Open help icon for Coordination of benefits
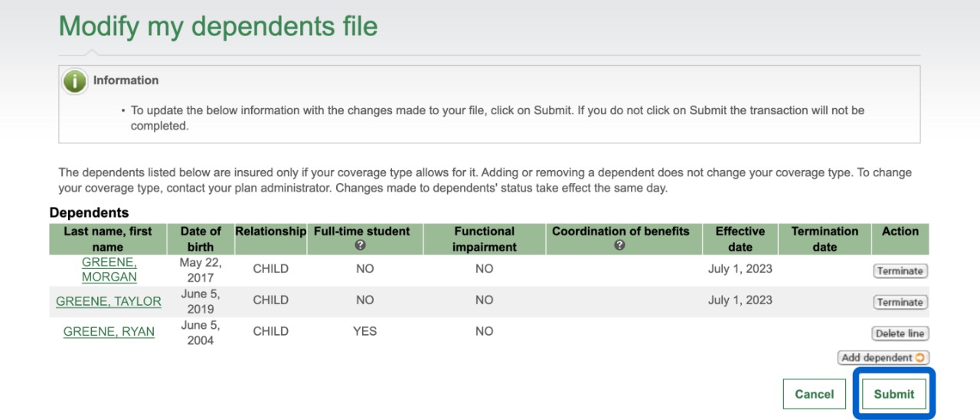 point(619,246)
